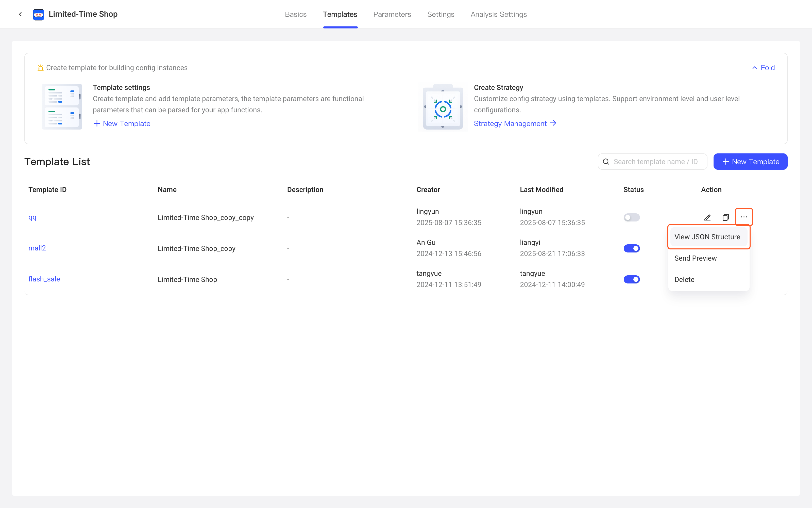Click the An Gu creator cell
Screen dimensions: 812x508
(449, 248)
